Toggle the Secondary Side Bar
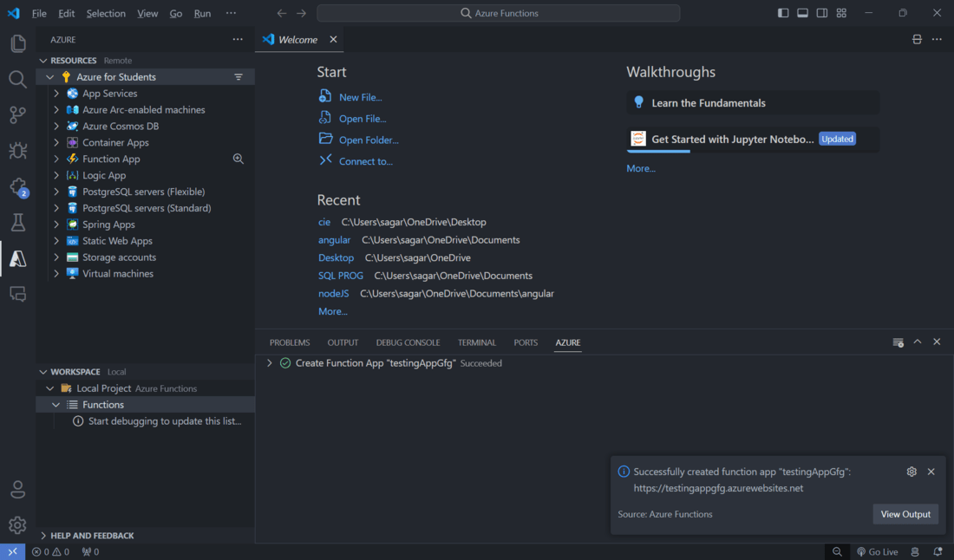 [x=822, y=13]
